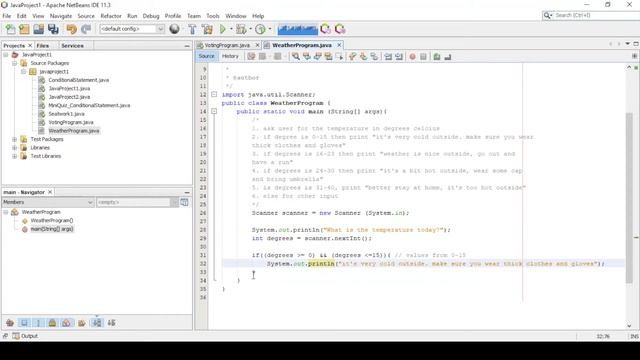640x360 pixels.
Task: Click the New File toolbar icon
Action: (x=10, y=29)
